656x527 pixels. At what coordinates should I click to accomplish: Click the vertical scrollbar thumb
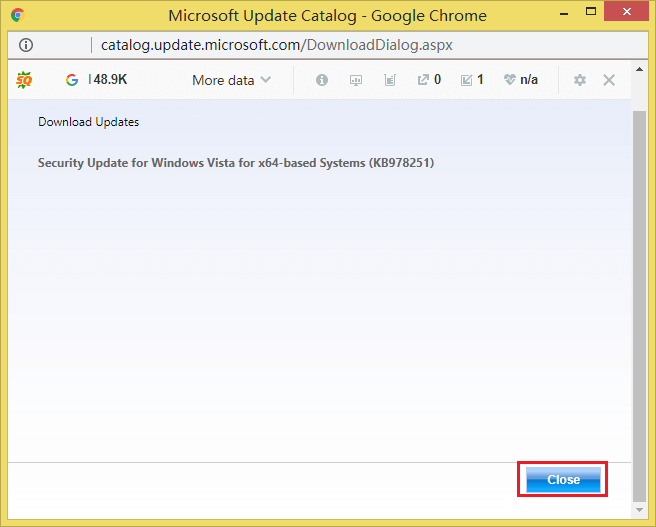coord(639,306)
